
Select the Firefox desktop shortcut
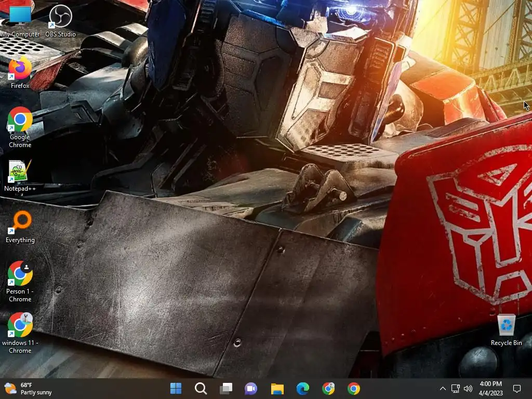20,73
